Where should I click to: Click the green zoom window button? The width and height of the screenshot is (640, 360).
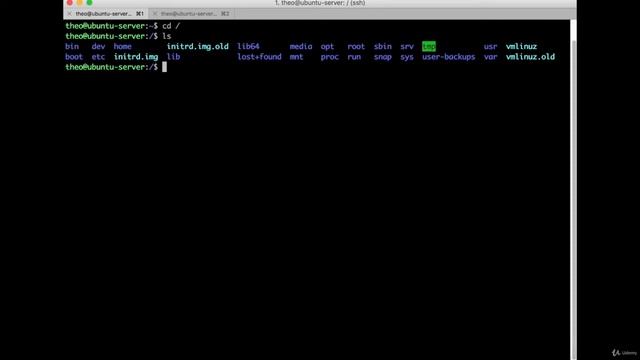(89, 2)
